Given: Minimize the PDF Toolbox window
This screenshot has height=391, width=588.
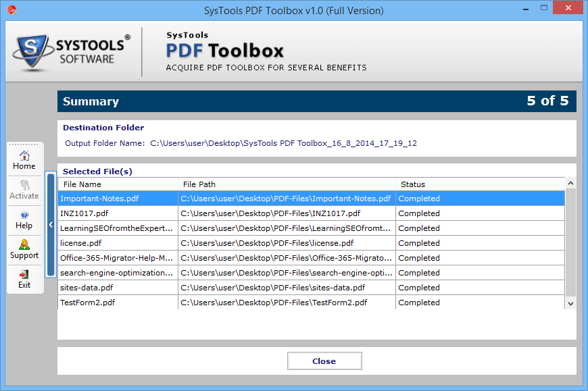Looking at the screenshot, I should [526, 8].
